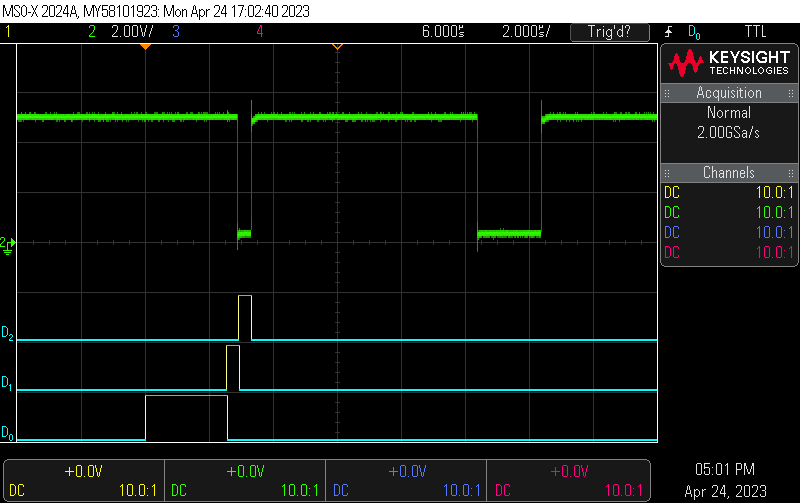Click the 6.000 time delay value
Screen dimensions: 800x503
pos(443,32)
